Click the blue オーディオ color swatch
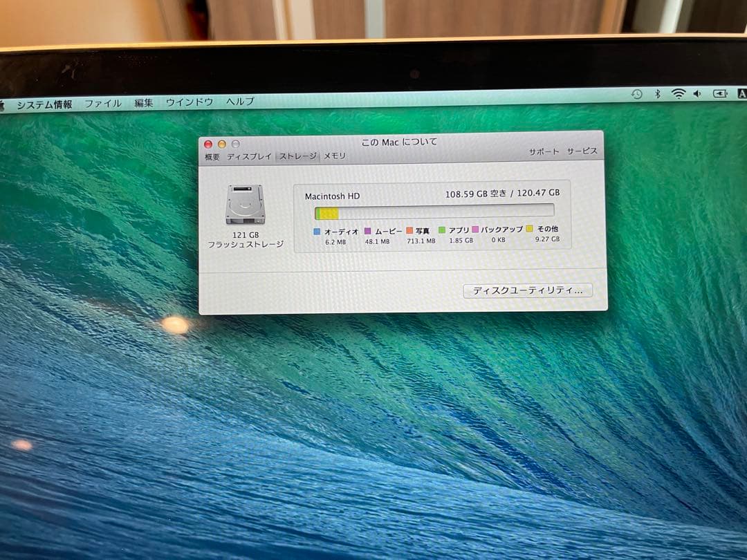The width and height of the screenshot is (747, 560). coord(315,231)
